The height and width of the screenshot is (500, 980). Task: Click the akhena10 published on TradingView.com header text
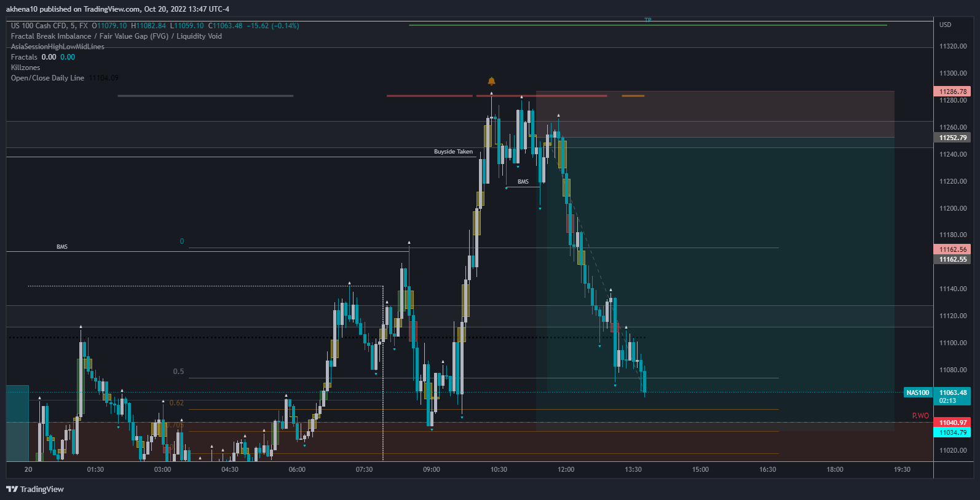117,9
